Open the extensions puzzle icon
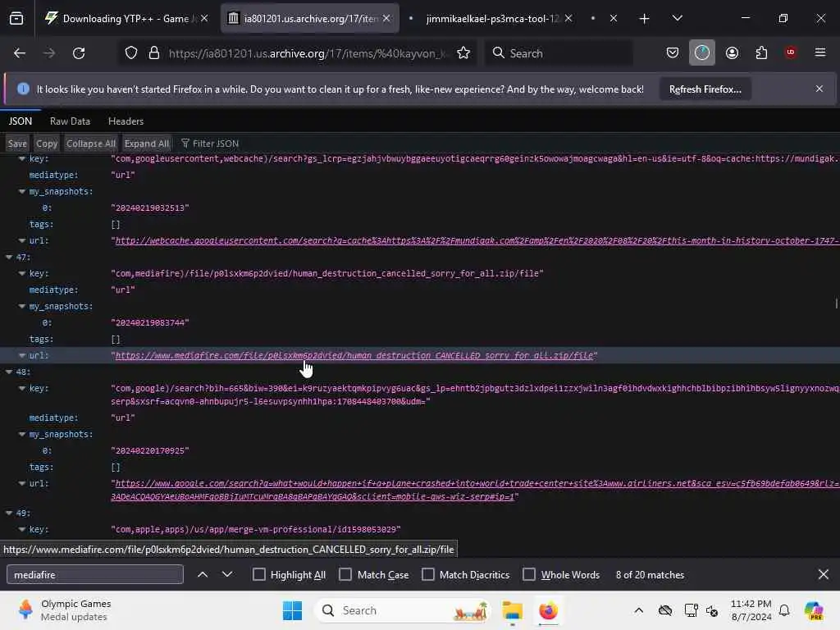 [x=761, y=52]
